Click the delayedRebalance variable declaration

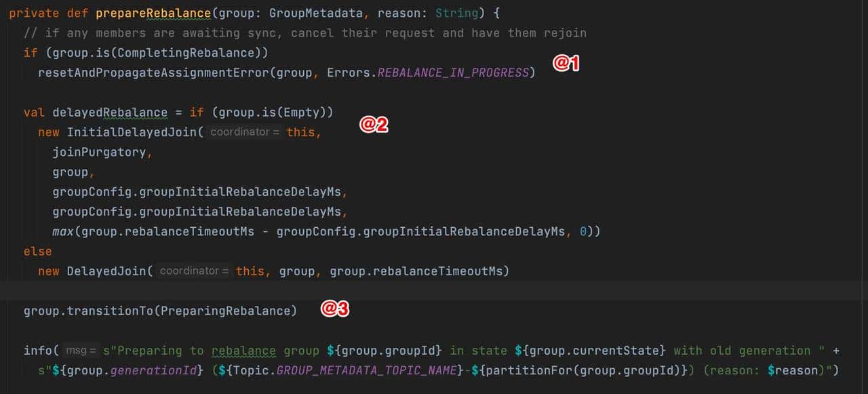pos(110,112)
